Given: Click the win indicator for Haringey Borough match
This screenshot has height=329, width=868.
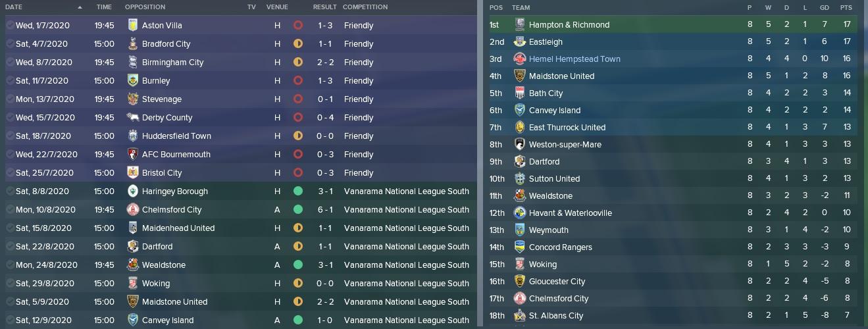Looking at the screenshot, I should [297, 191].
